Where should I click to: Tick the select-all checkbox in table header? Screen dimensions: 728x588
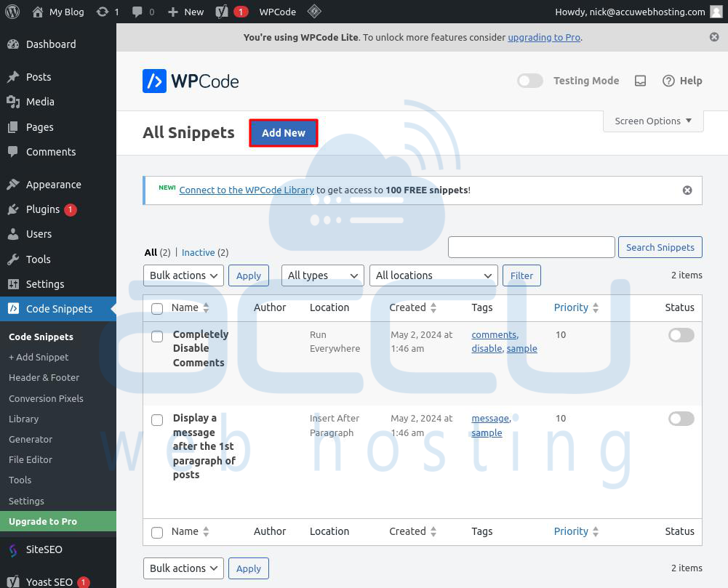157,308
